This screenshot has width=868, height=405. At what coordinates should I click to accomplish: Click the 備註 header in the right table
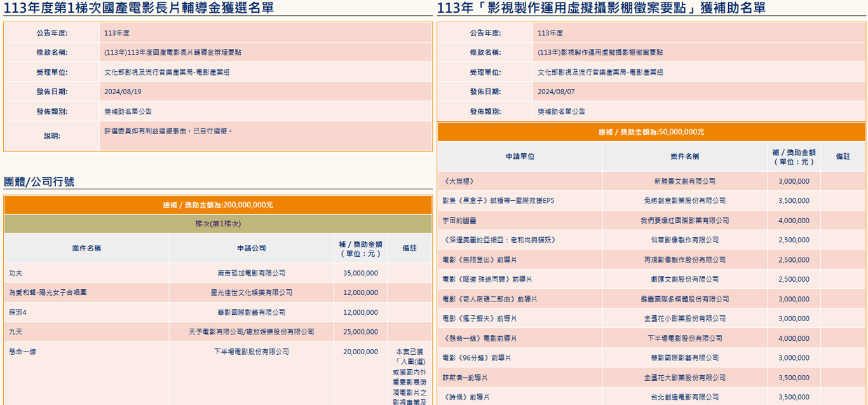(x=843, y=156)
